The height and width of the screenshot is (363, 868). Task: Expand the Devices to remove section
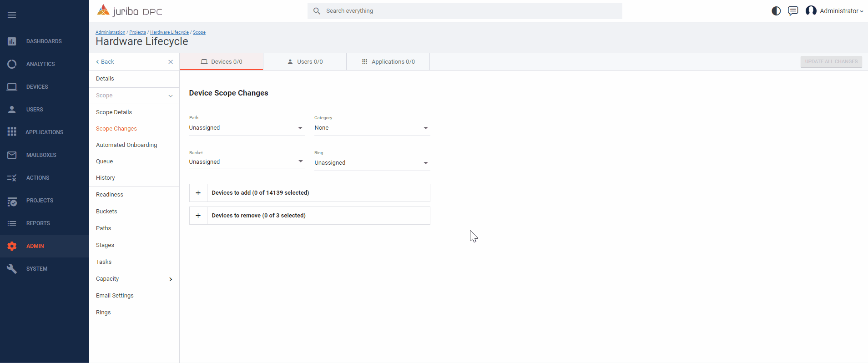coord(198,216)
